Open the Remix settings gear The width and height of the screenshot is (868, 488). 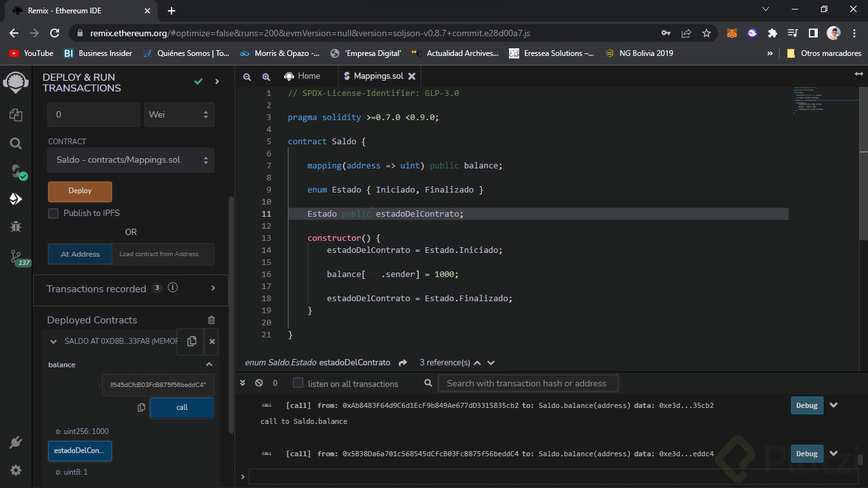pyautogui.click(x=16, y=470)
